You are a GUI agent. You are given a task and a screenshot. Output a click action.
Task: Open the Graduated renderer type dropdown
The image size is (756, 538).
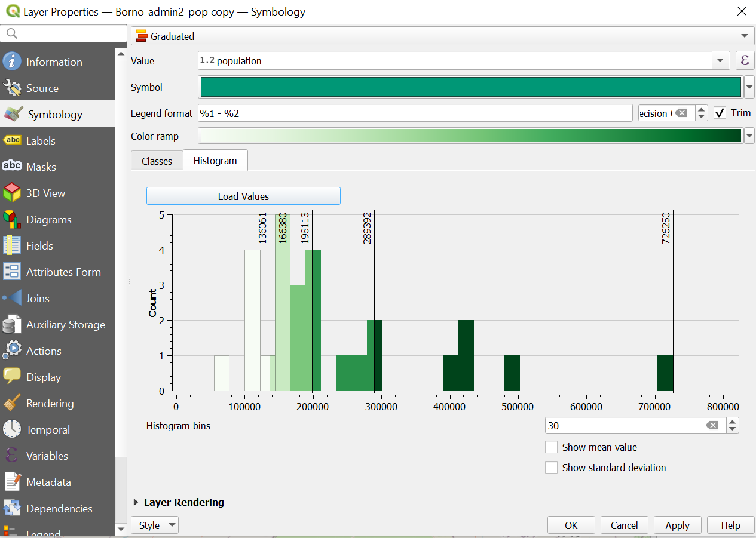coord(442,36)
